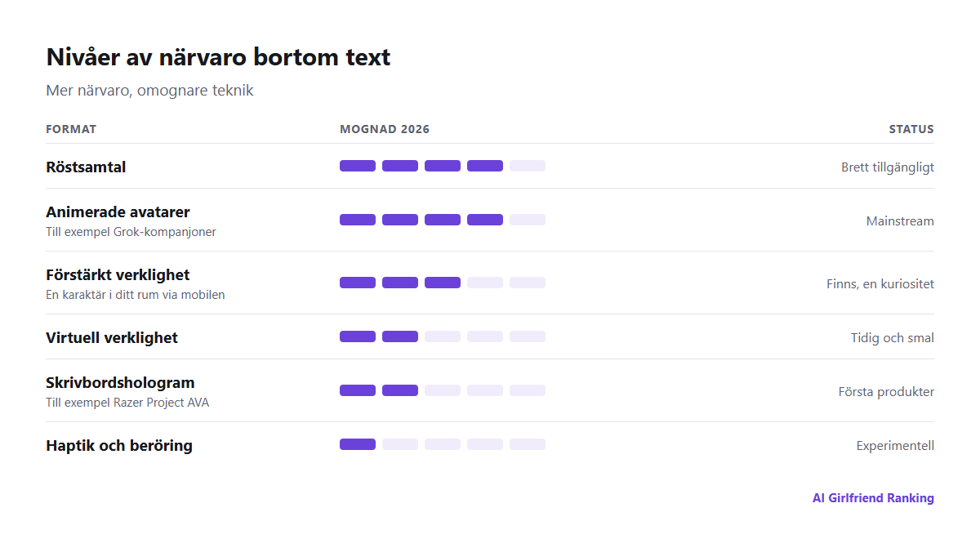Click the Nivåer av närvaro bortom text title
Image resolution: width=980 pixels, height=539 pixels.
[218, 57]
